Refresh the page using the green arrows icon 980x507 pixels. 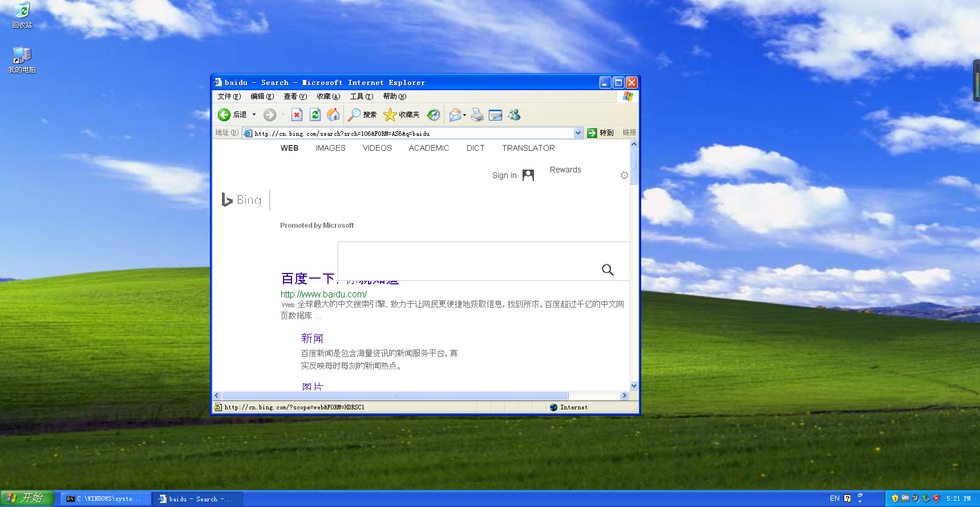315,115
